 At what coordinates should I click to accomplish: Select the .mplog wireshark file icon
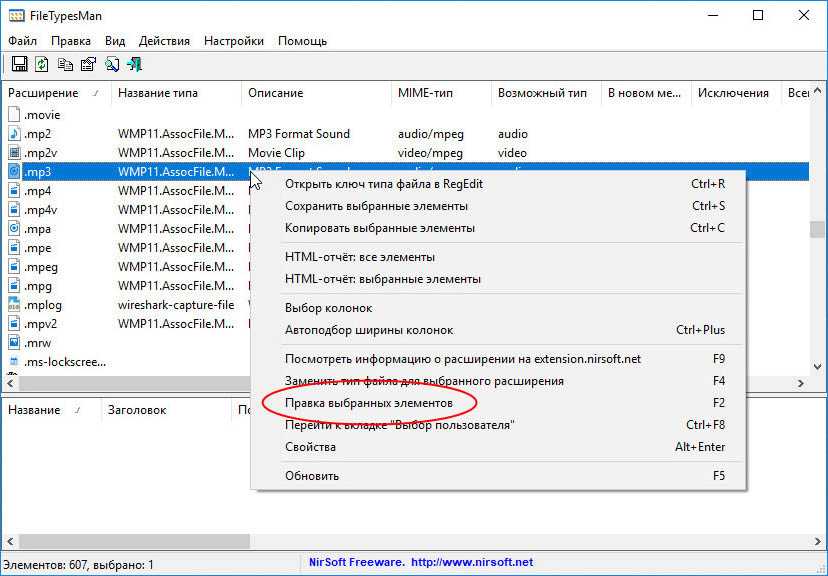click(14, 305)
